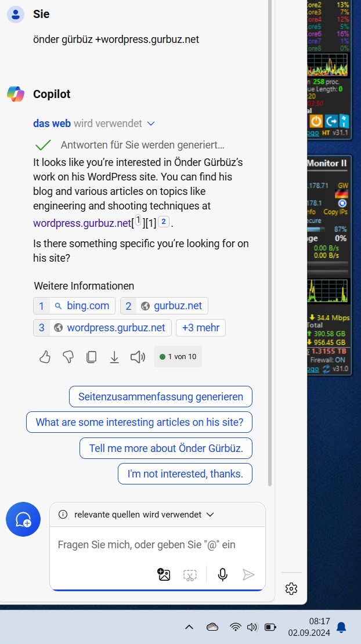Click the user avatar next to Sie
Image resolution: width=361 pixels, height=644 pixels.
click(x=16, y=15)
